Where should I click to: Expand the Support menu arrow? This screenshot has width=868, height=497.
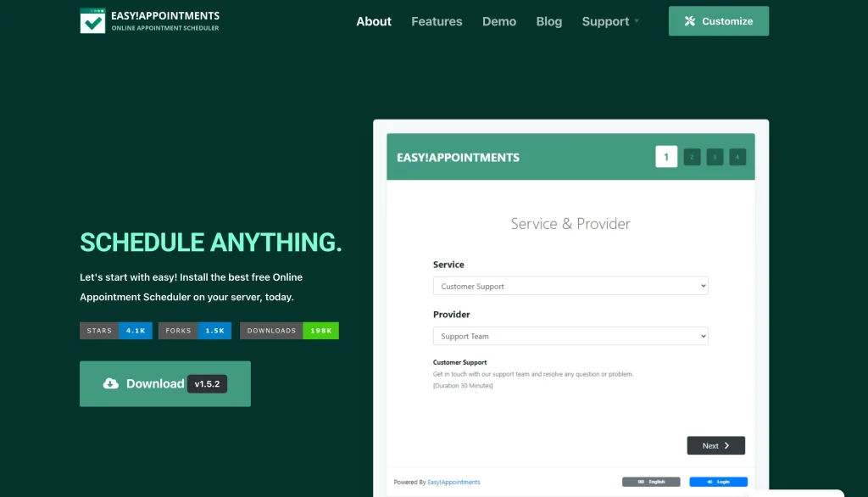[x=637, y=21]
